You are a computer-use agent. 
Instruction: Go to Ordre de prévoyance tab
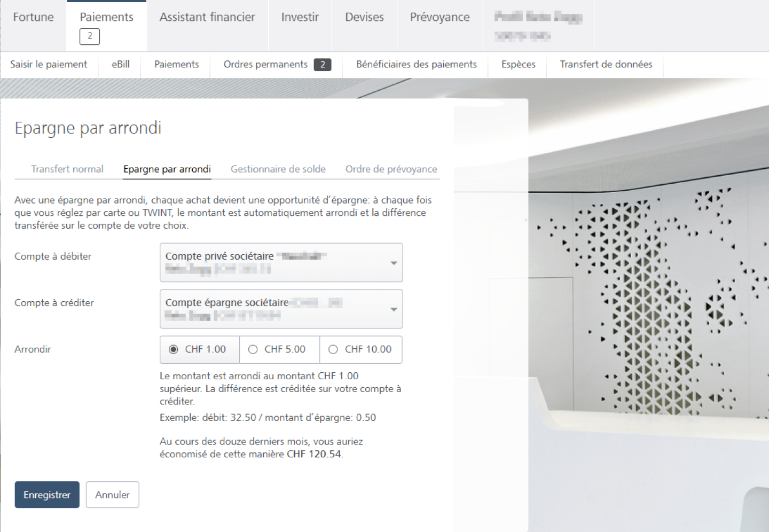click(x=391, y=169)
